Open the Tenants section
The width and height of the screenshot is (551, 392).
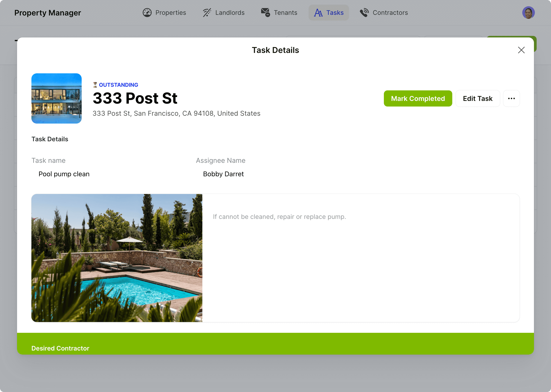(x=285, y=13)
